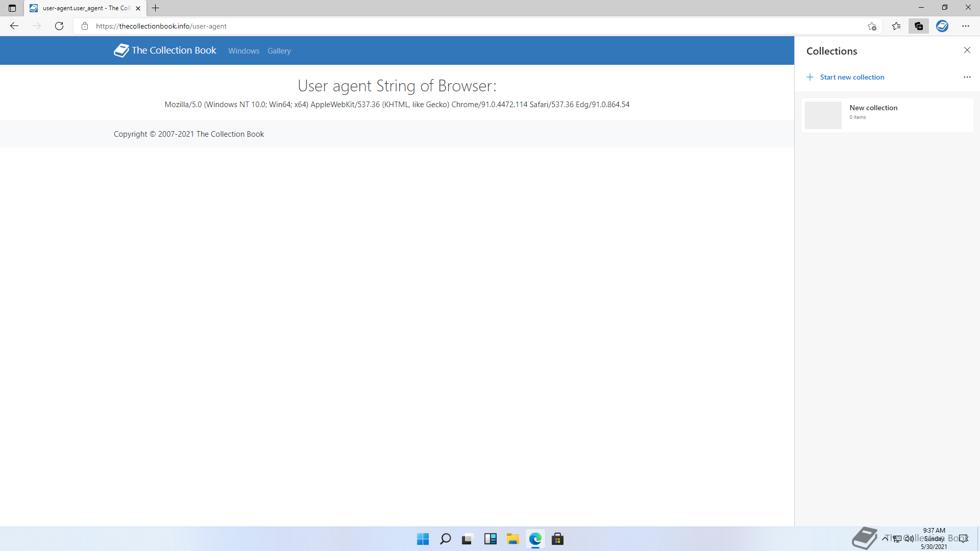Click the taskbar clock and date
This screenshot has width=980, height=551.
tap(934, 539)
